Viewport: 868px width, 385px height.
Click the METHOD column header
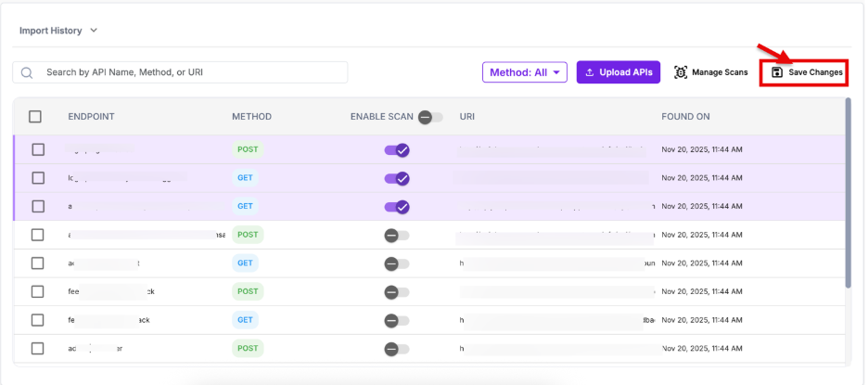tap(252, 117)
